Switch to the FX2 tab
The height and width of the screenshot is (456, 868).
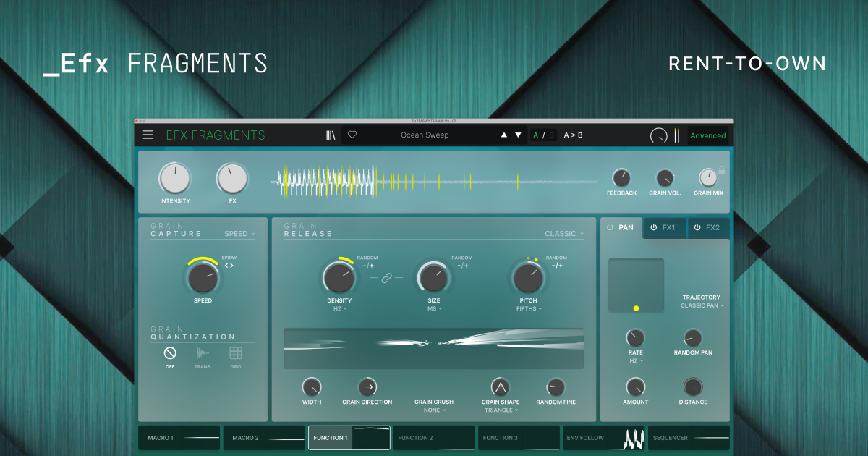click(708, 227)
